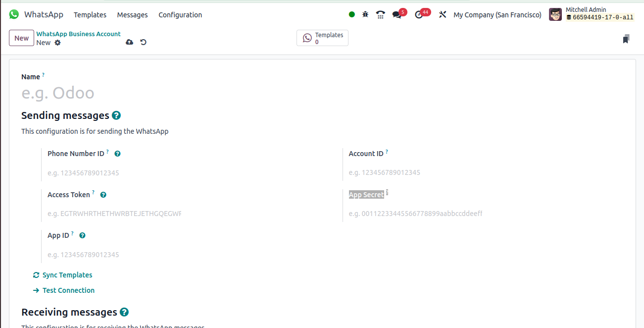Viewport: 644px width, 328px height.
Task: Open Mitchell Admin user menu
Action: click(592, 14)
